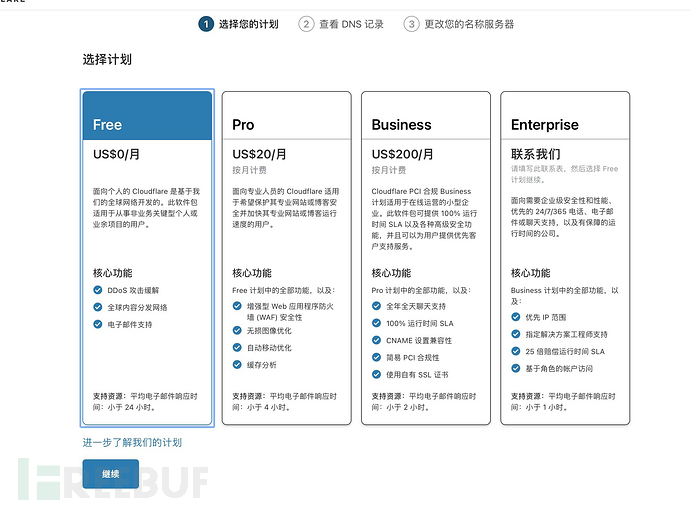Click checkmark beside 无损图像优化
The image size is (690, 507).
coord(237,331)
